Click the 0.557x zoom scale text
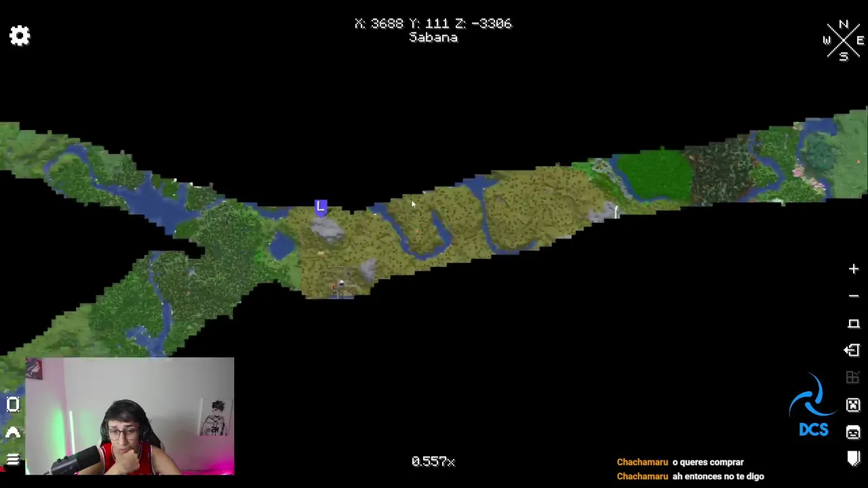The height and width of the screenshot is (488, 868). 433,462
